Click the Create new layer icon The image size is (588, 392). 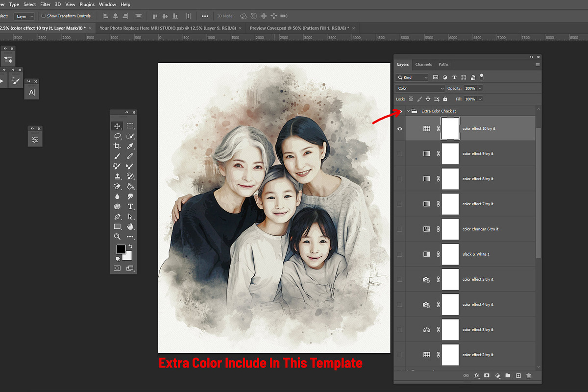coord(518,376)
